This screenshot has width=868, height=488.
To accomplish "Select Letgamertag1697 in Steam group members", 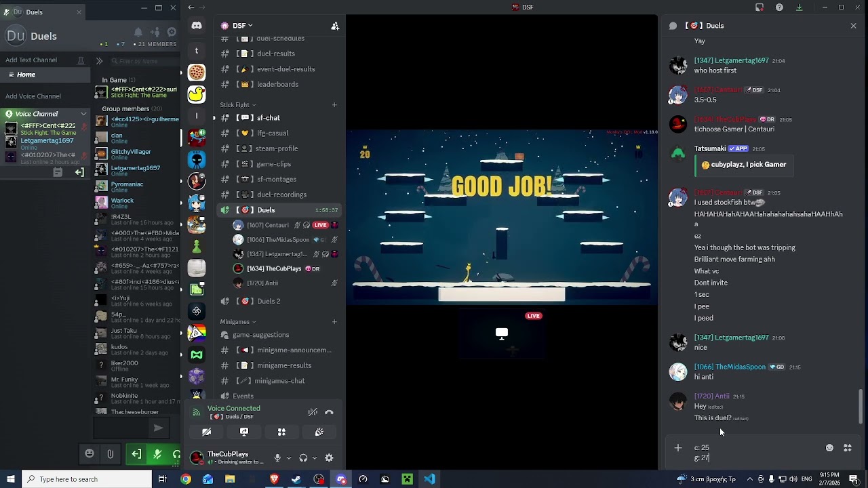I will pos(137,171).
